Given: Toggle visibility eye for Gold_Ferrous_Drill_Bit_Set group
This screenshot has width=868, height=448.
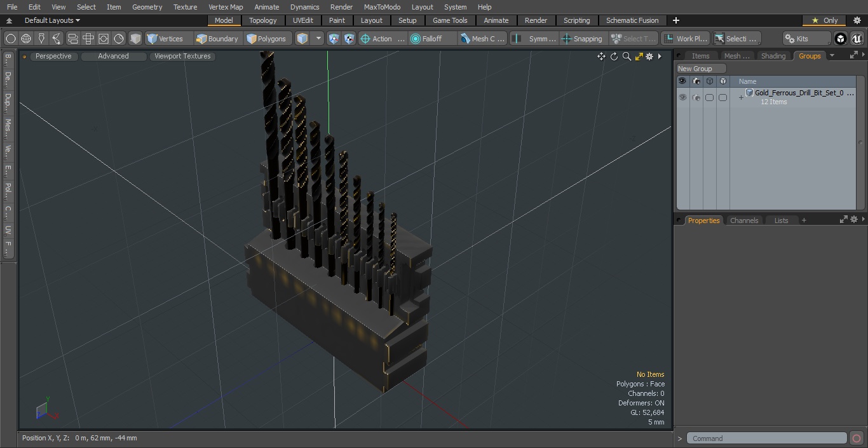Looking at the screenshot, I should pyautogui.click(x=682, y=97).
